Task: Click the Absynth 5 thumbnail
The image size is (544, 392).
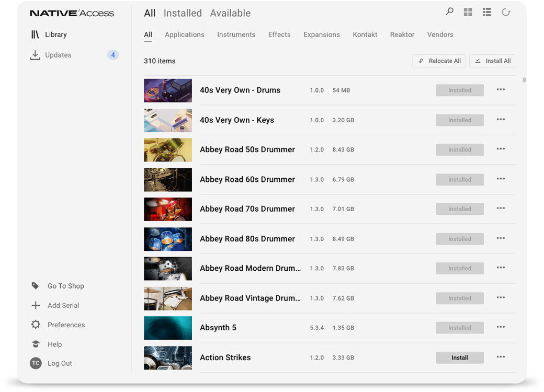Action: (x=168, y=328)
